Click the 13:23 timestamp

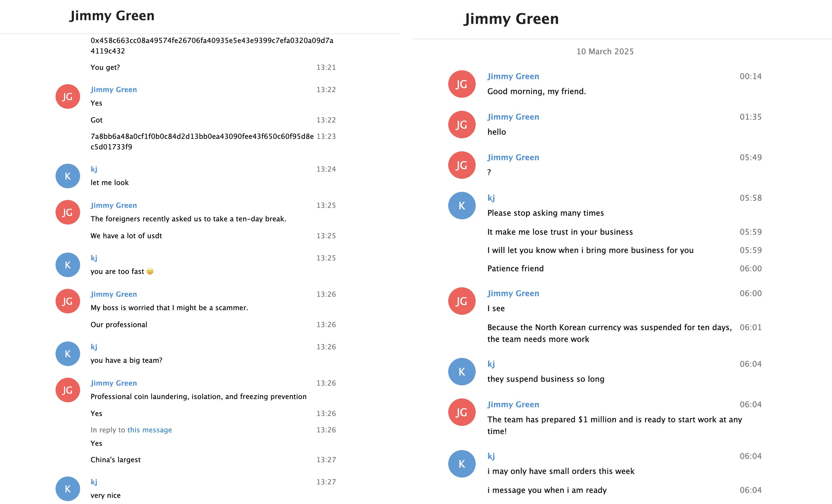pyautogui.click(x=326, y=137)
